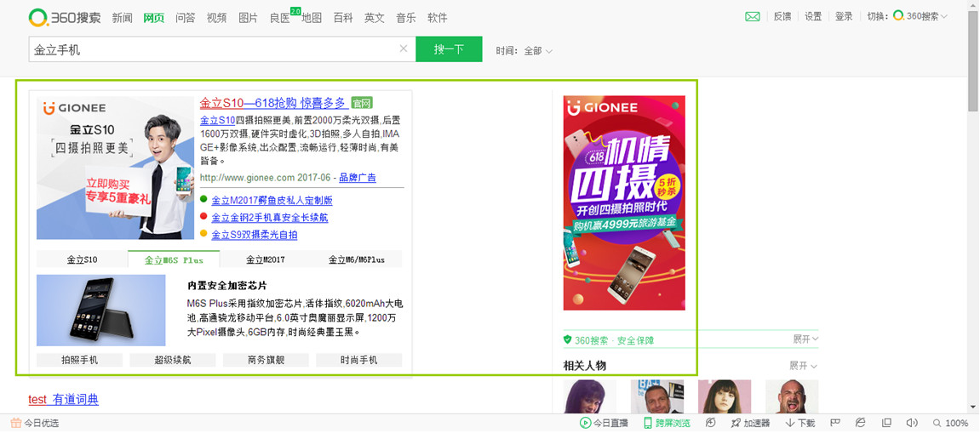Open 今日优选 in the status bar
The height and width of the screenshot is (433, 980).
pyautogui.click(x=35, y=423)
